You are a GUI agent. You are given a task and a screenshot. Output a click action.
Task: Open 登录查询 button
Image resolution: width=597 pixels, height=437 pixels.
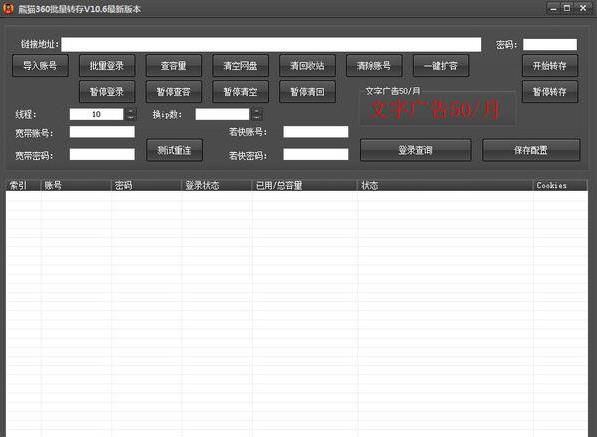(x=415, y=150)
